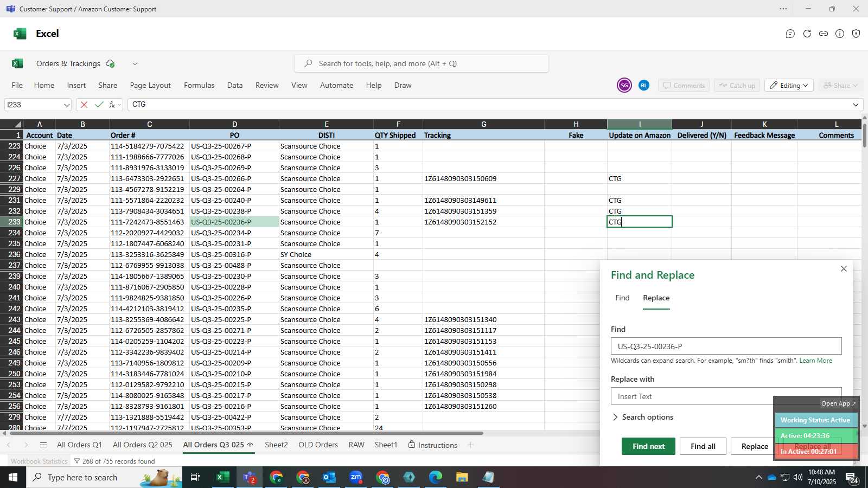868x488 pixels.
Task: Click the shield security icon
Action: coord(856,34)
